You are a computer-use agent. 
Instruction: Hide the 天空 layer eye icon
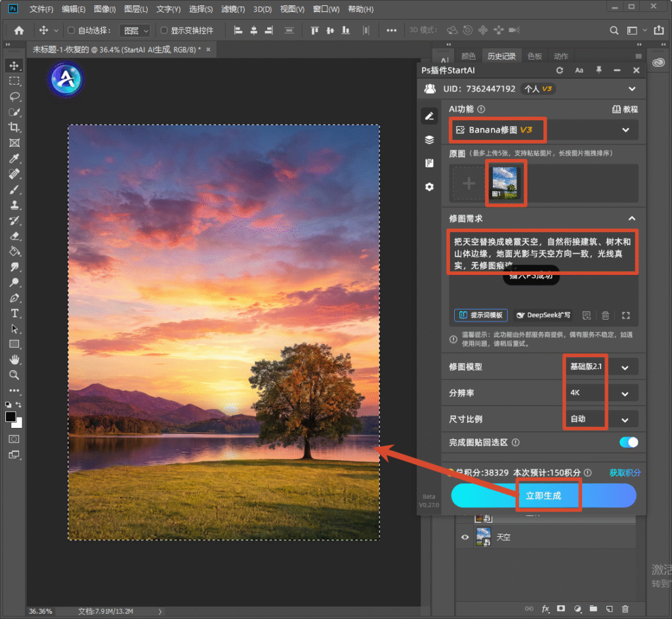click(x=465, y=537)
